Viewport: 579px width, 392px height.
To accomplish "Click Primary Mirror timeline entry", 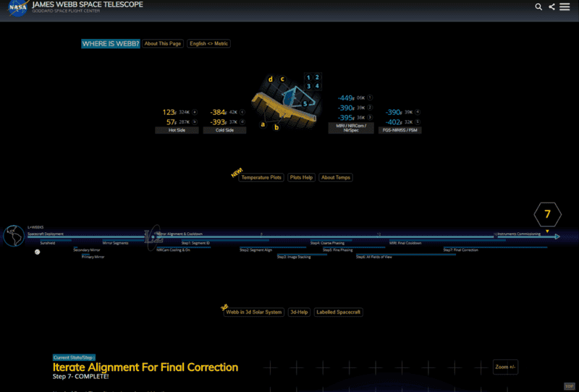I will tap(93, 257).
